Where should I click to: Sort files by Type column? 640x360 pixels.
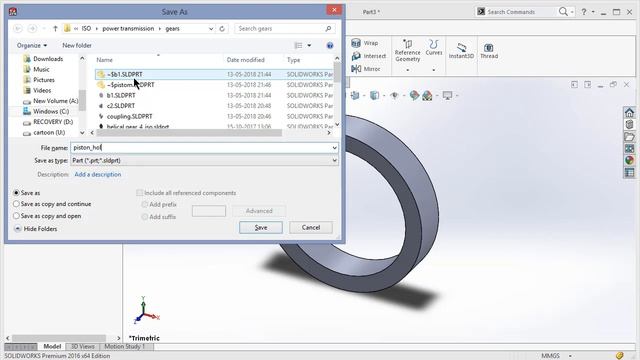click(293, 60)
